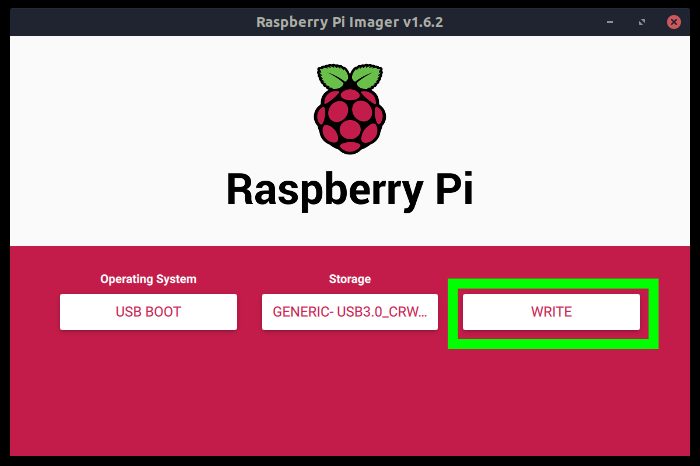
Task: Minimize the Raspberry Pi Imager window
Action: tap(610, 22)
